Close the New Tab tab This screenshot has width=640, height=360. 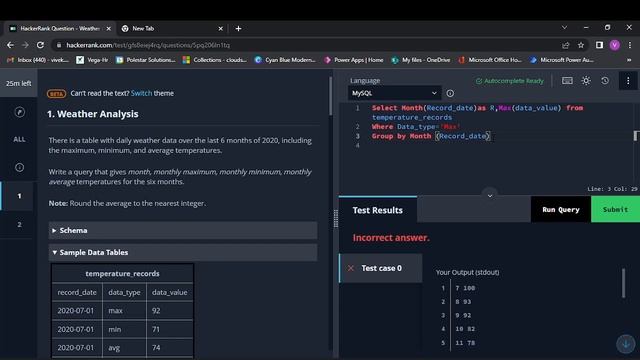coord(220,29)
